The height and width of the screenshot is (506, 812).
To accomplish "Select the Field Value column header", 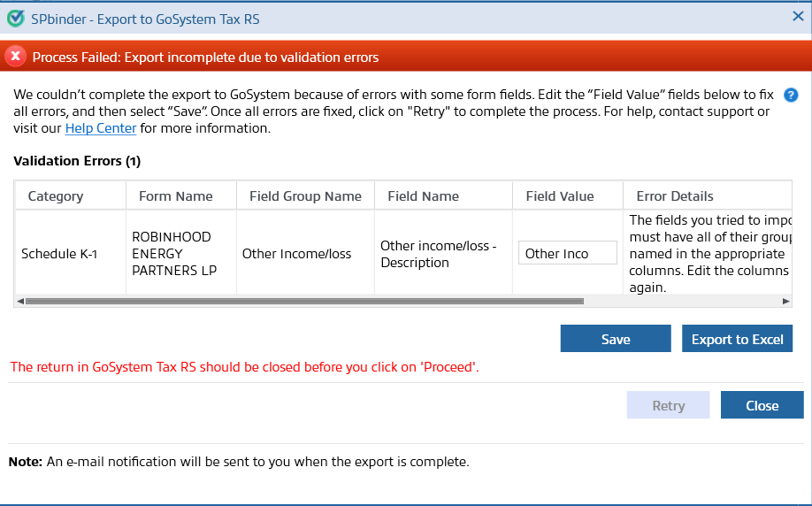I will 560,196.
